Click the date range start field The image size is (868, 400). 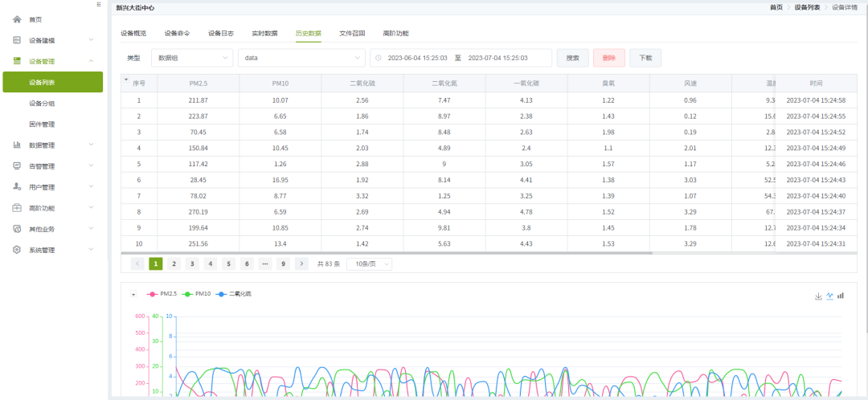pos(417,58)
